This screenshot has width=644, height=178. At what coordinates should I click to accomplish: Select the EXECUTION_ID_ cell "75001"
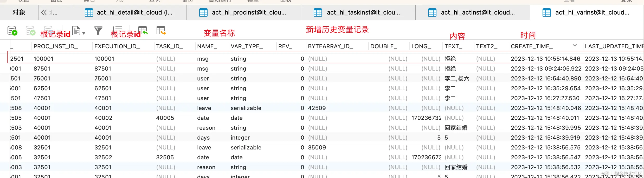[103, 79]
